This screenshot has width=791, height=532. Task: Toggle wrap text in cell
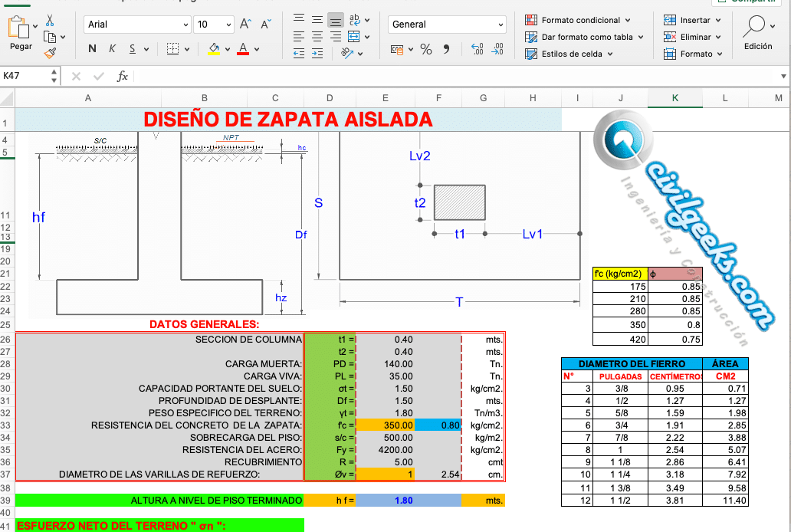pos(355,20)
